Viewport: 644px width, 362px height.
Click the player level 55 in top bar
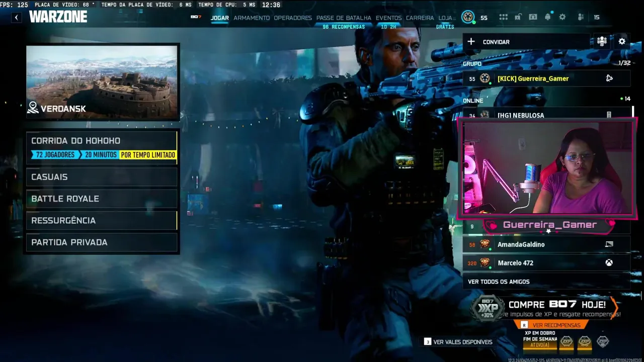[x=484, y=18]
